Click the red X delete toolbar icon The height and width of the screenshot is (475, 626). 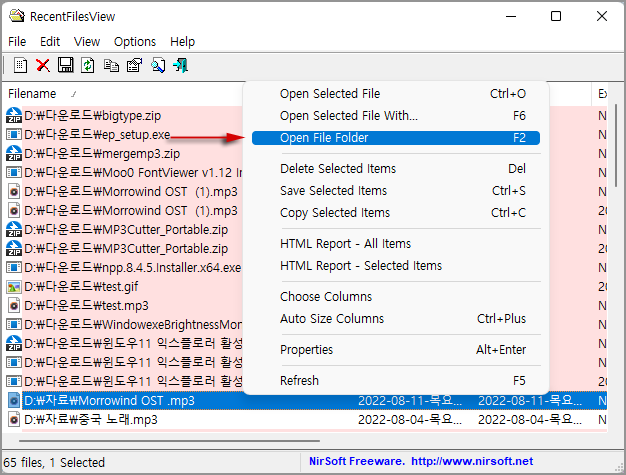(x=43, y=65)
